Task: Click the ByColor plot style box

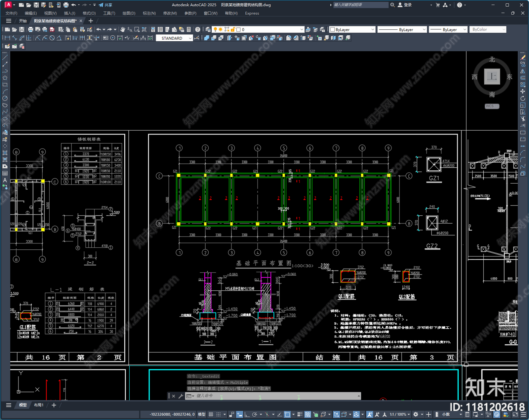Action: click(488, 29)
